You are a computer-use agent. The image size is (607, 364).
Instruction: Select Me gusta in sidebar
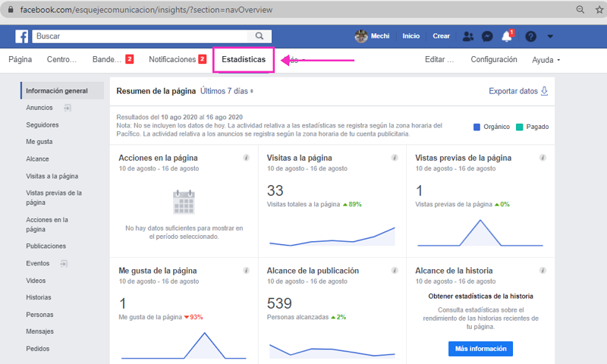coord(39,142)
